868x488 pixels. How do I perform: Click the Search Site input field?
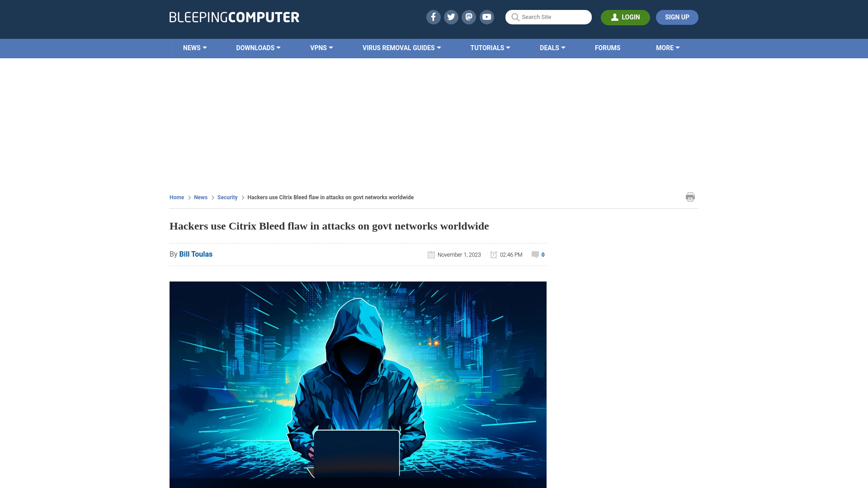pyautogui.click(x=548, y=17)
